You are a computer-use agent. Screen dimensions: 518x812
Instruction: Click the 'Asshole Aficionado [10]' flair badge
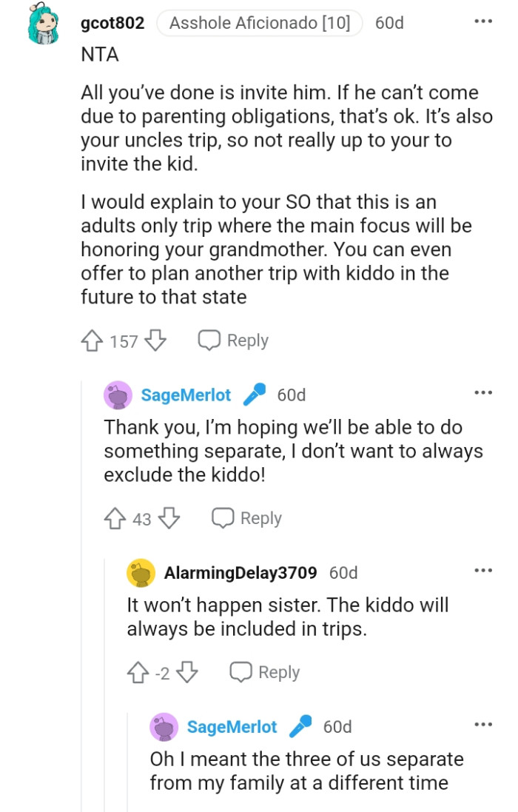[x=259, y=23]
